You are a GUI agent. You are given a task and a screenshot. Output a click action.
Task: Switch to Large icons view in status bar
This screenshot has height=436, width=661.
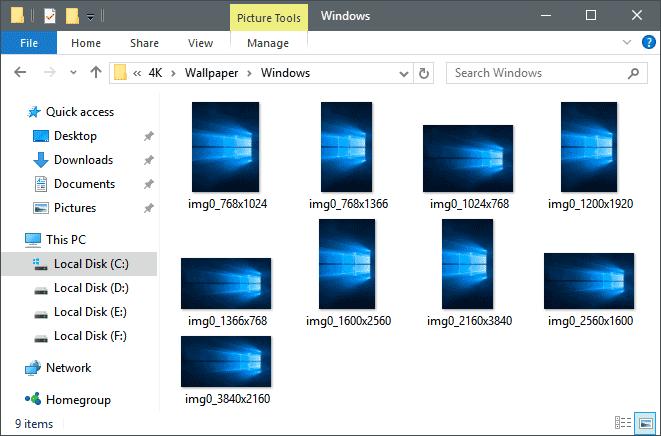point(645,423)
